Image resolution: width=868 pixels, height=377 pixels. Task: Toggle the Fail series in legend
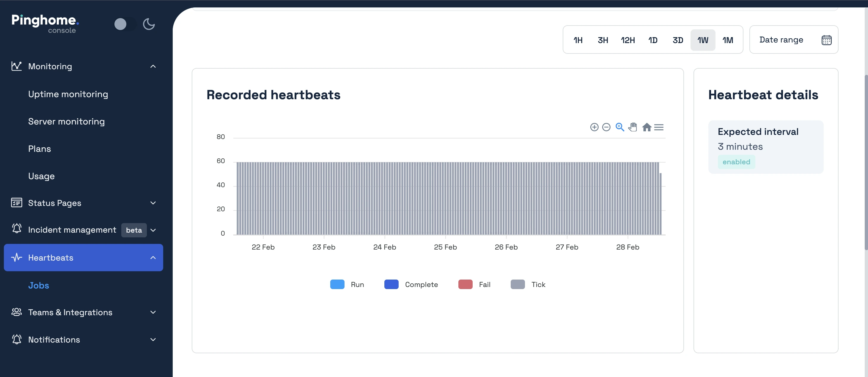(x=474, y=284)
